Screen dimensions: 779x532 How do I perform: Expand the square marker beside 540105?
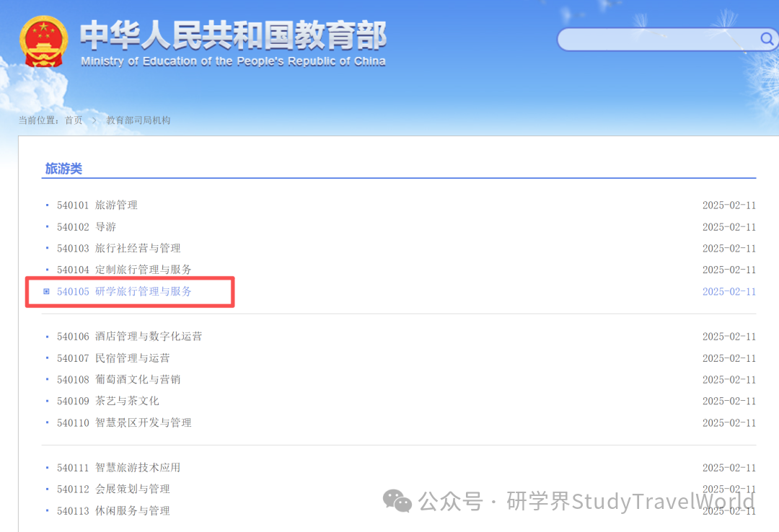point(46,291)
